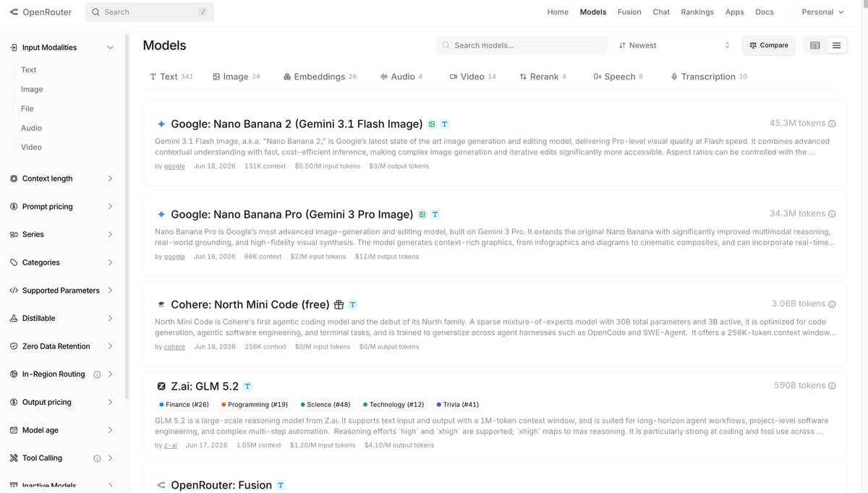Go to Rankings in top navigation

point(697,12)
